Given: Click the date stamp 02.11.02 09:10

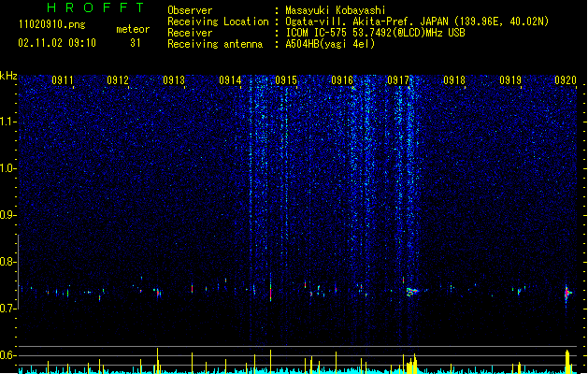Looking at the screenshot, I should click(x=57, y=43).
